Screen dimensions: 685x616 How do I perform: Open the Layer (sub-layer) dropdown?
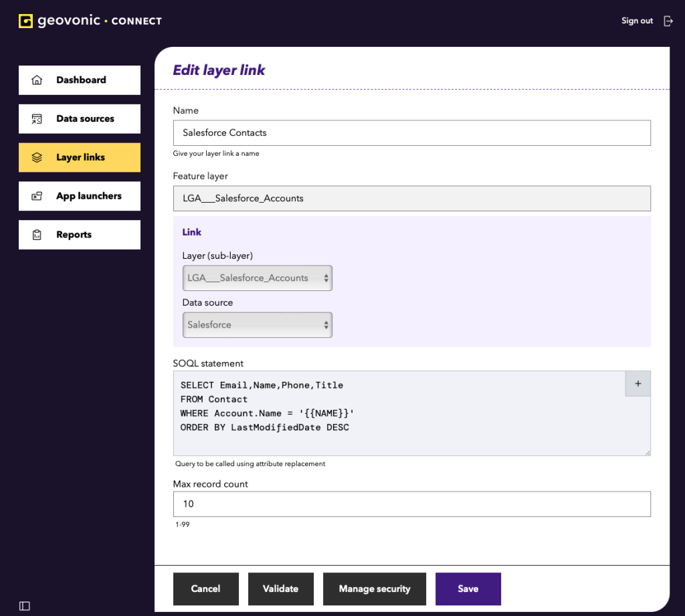pyautogui.click(x=258, y=278)
